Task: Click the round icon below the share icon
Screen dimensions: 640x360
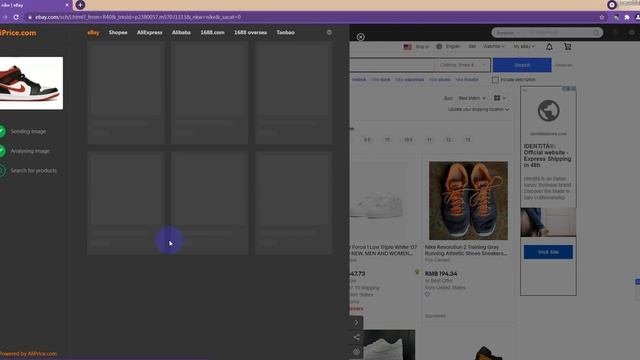Action: click(356, 351)
